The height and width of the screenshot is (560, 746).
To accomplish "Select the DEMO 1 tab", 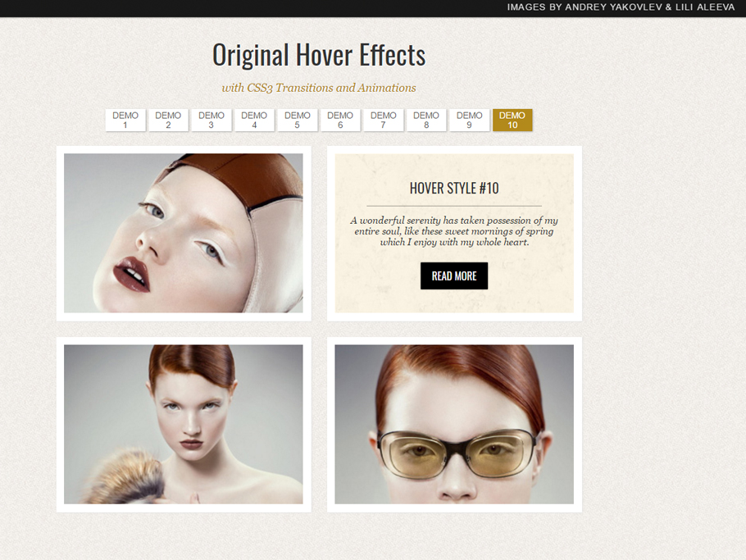I will tap(125, 119).
